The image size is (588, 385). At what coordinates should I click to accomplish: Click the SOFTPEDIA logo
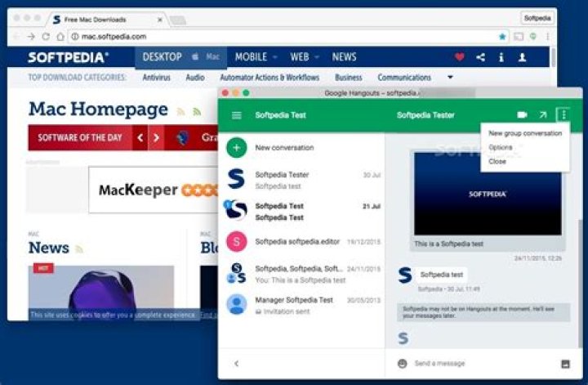pos(69,57)
